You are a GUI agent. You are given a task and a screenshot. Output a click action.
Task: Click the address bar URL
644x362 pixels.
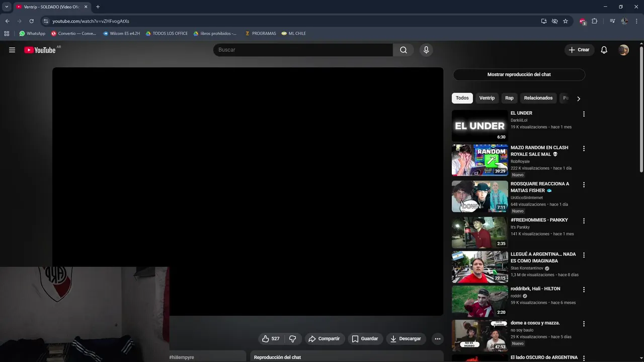[91, 21]
